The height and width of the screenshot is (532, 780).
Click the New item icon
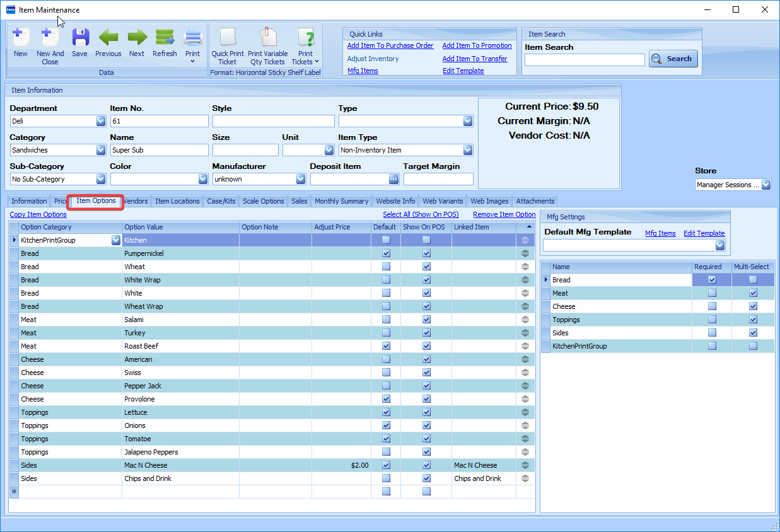20,39
